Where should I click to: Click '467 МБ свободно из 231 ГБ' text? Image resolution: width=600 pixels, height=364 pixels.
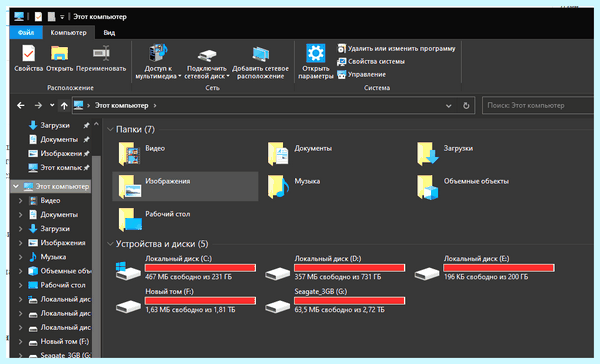coord(188,277)
